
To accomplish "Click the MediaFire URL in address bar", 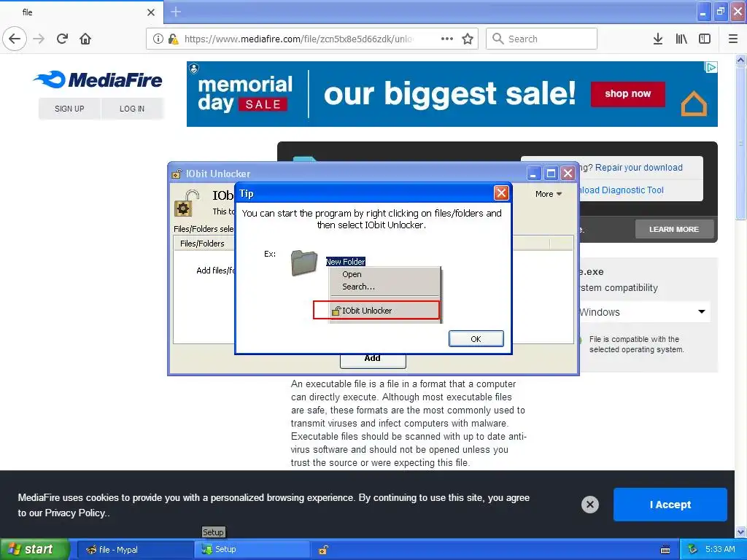I will click(298, 39).
